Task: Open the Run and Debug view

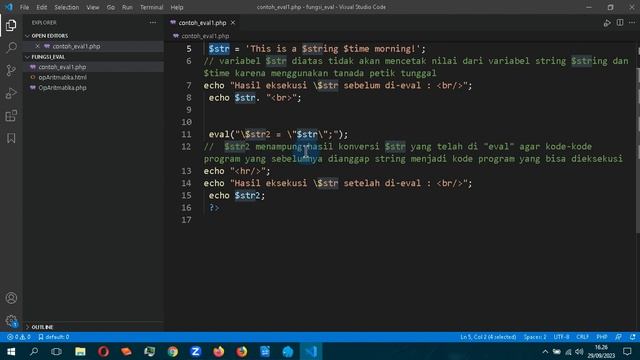Action: [11, 93]
